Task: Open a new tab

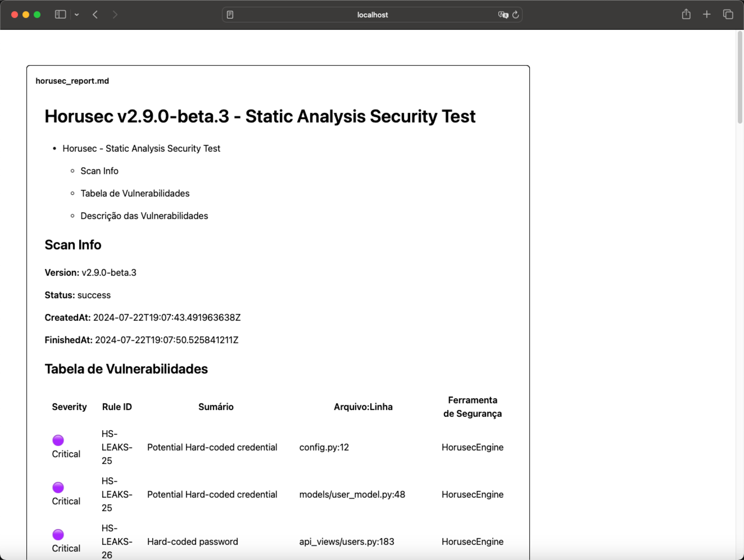Action: coord(707,14)
